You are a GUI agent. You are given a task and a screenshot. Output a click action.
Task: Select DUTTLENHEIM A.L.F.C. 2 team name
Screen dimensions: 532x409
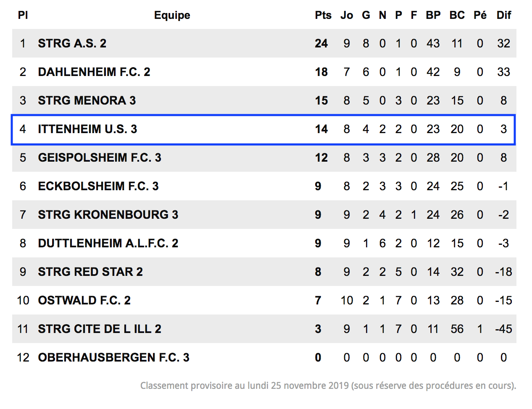click(x=108, y=243)
